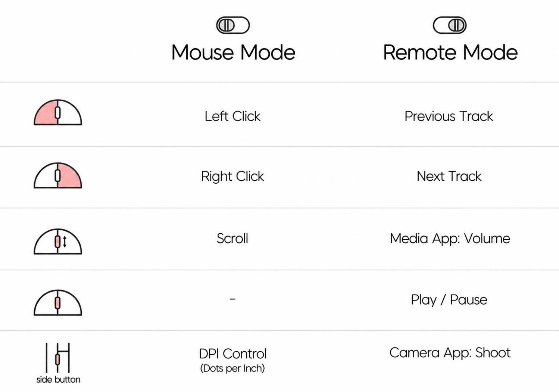Viewport: 559px width, 392px height.
Task: Click the scroll wheel mouse icon with arrows
Action: click(x=58, y=242)
